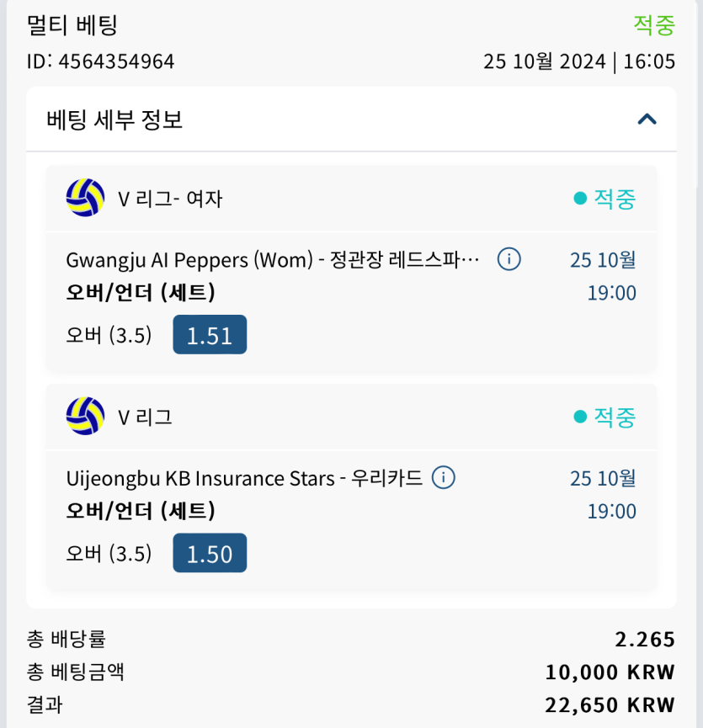Image resolution: width=703 pixels, height=728 pixels.
Task: Click the 멀티 베팅 title
Action: pos(72,24)
